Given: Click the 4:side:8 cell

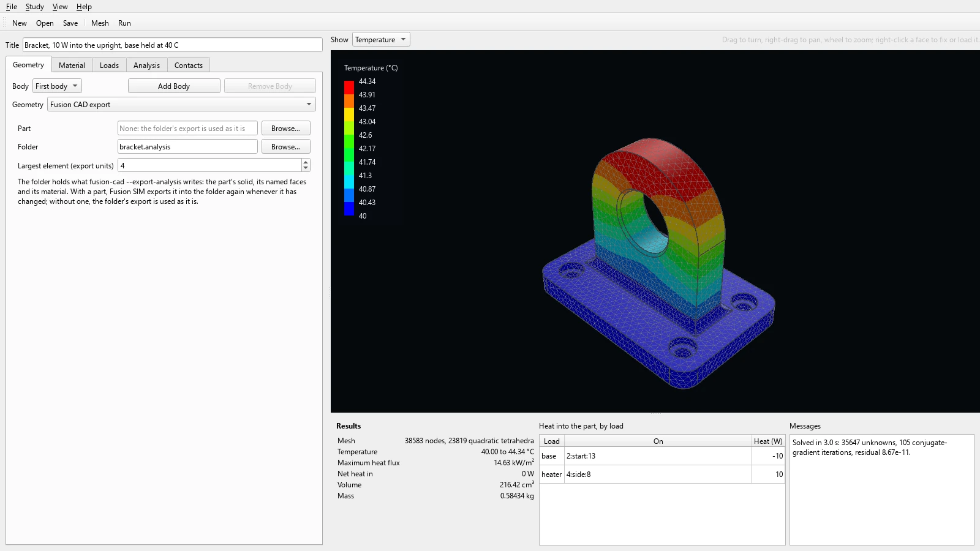Looking at the screenshot, I should point(658,474).
